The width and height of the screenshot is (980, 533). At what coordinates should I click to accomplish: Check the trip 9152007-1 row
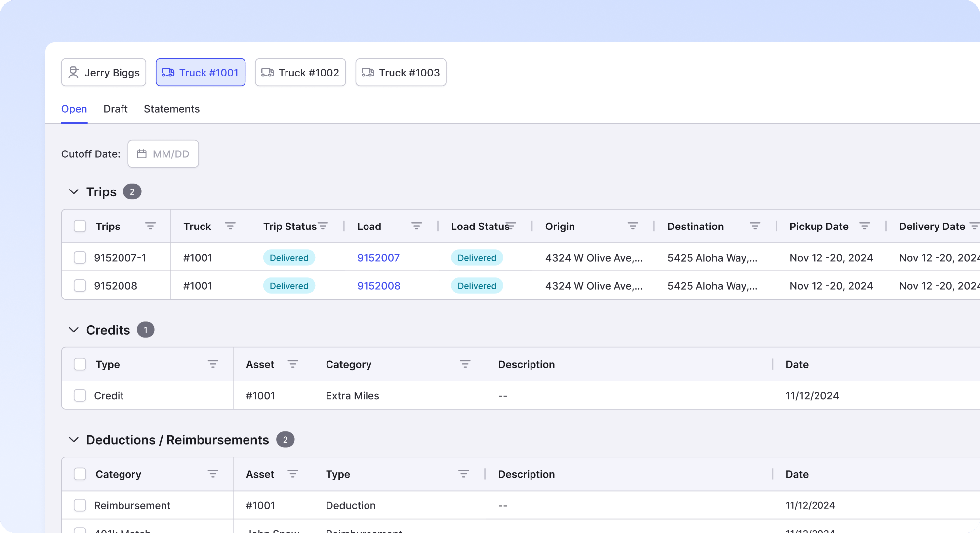click(x=80, y=258)
